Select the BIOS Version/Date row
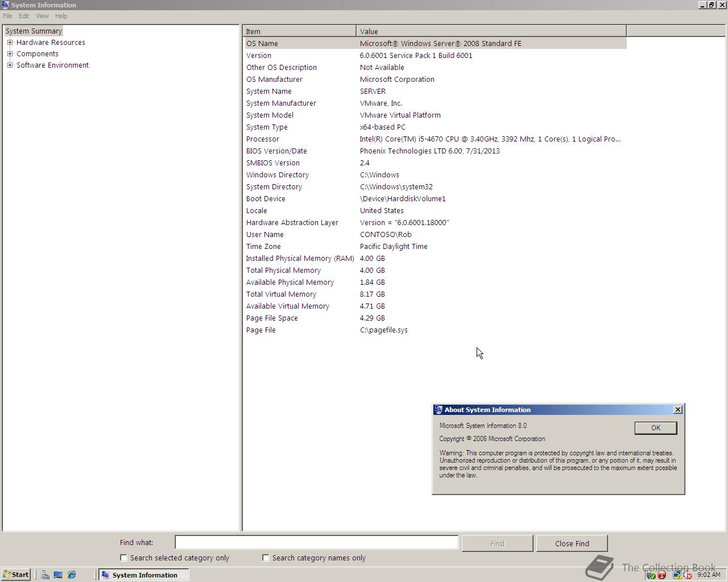 435,151
